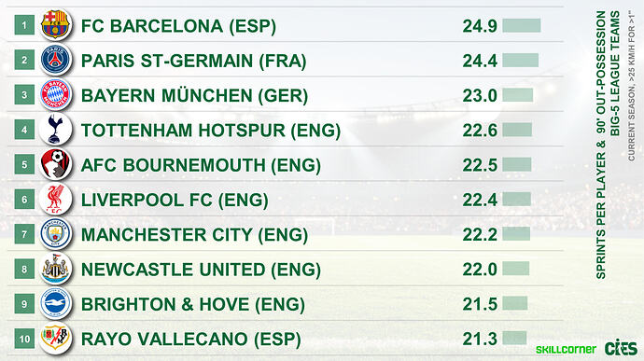Click the FC BARCELONA (ESP) team name
Screen dimensions: 644x361
[178, 26]
